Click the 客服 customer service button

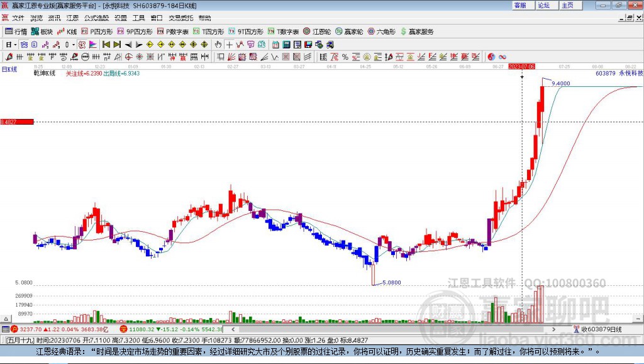(520, 5)
